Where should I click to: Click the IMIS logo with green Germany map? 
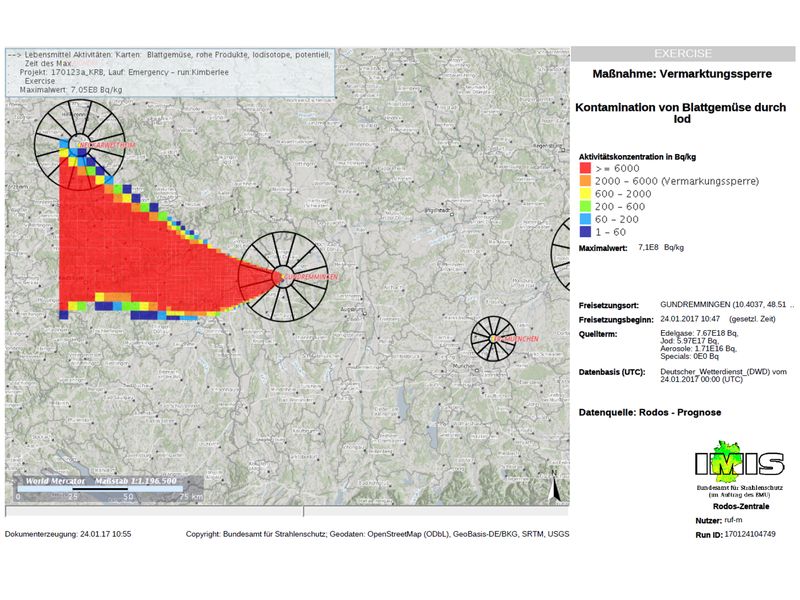pyautogui.click(x=739, y=462)
